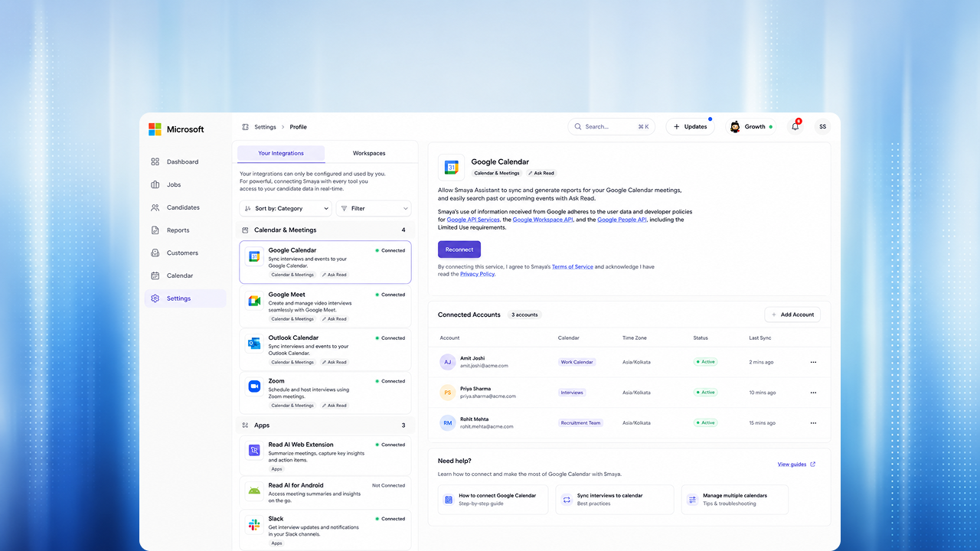Click Amit Joshi AJ avatar

(448, 362)
